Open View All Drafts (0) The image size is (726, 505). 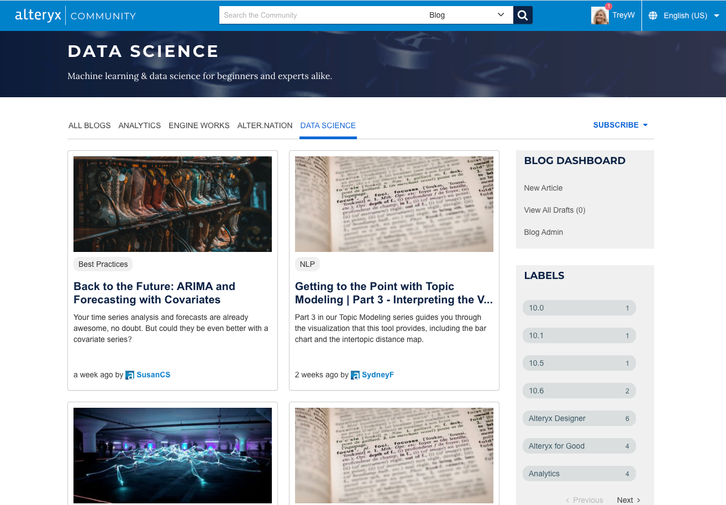point(554,210)
